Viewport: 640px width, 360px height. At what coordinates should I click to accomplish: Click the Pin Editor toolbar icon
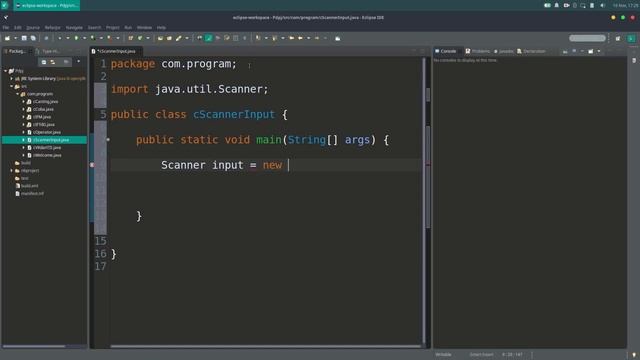338,38
